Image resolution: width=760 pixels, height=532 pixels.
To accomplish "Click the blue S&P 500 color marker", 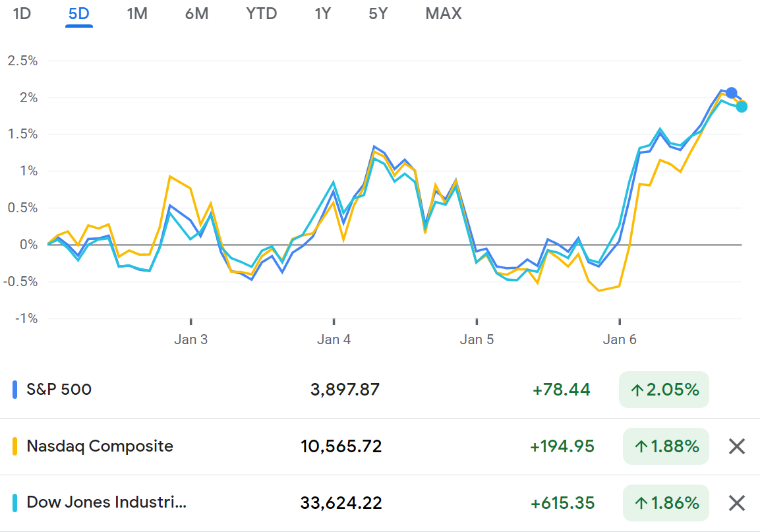I will (x=15, y=390).
